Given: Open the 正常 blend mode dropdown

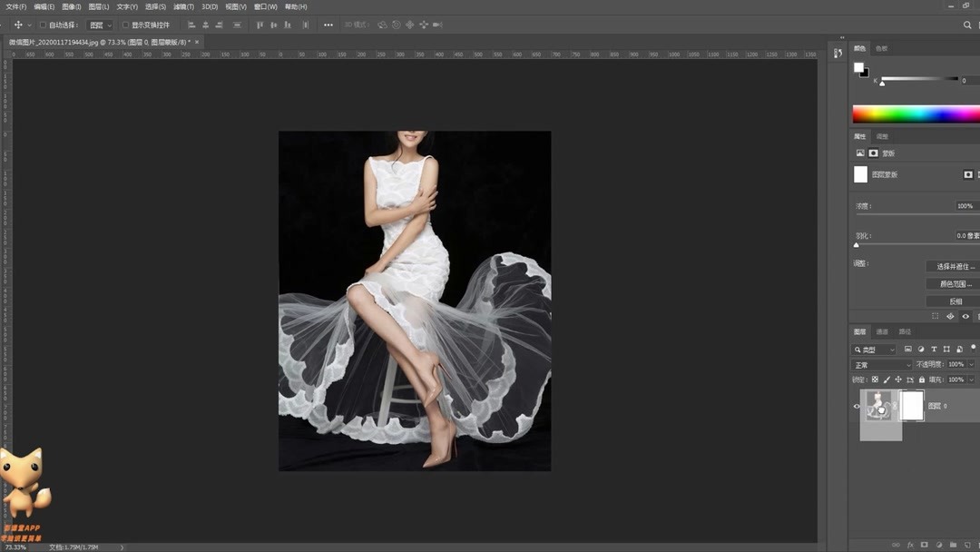Looking at the screenshot, I should point(881,365).
